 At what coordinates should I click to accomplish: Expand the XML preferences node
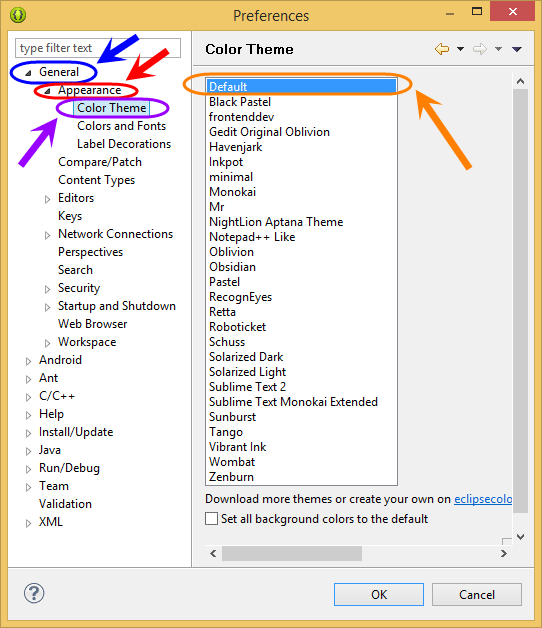28,523
